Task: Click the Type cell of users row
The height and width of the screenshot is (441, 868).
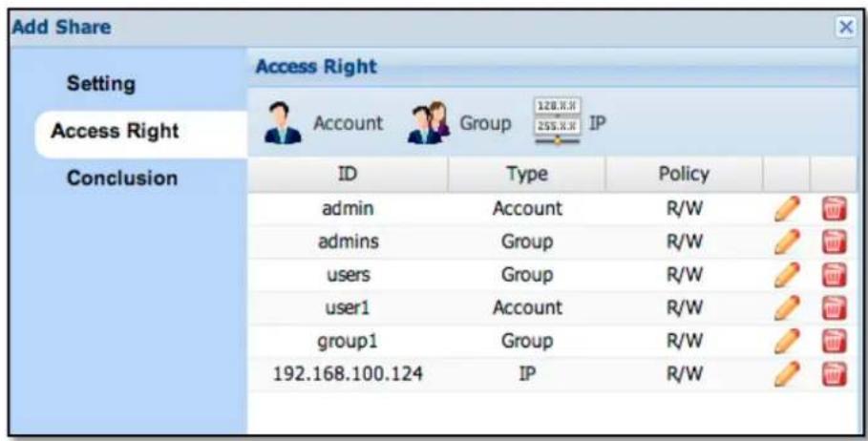Action: click(x=527, y=275)
